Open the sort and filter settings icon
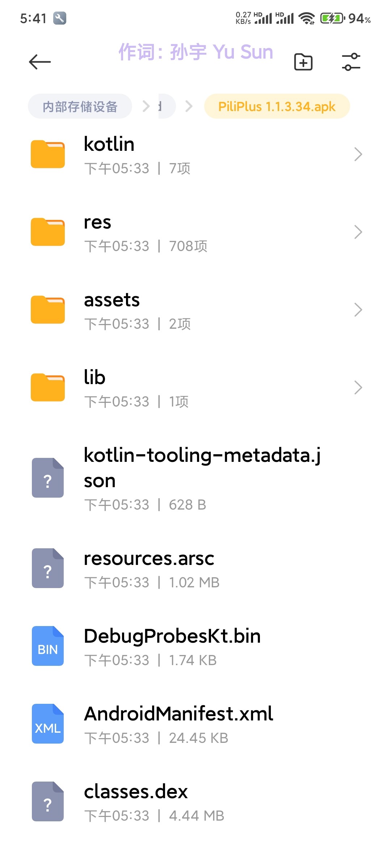 point(351,62)
